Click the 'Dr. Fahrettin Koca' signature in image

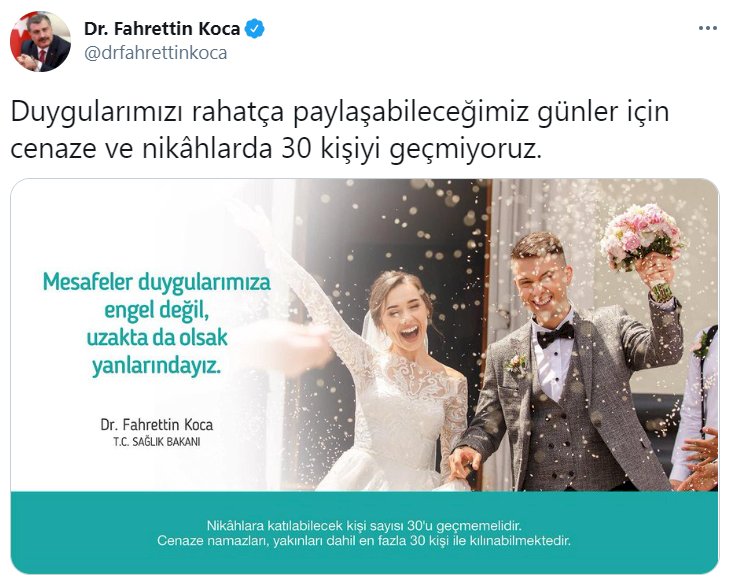click(157, 425)
